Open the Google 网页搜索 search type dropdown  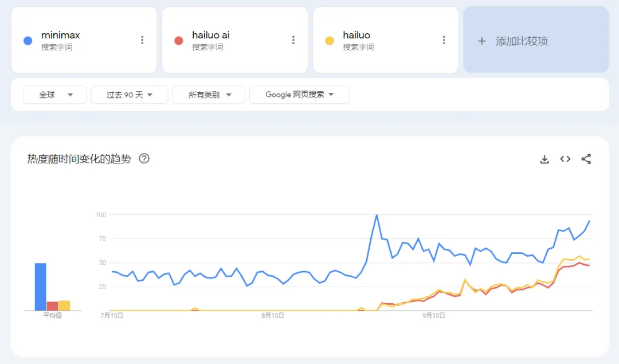299,95
